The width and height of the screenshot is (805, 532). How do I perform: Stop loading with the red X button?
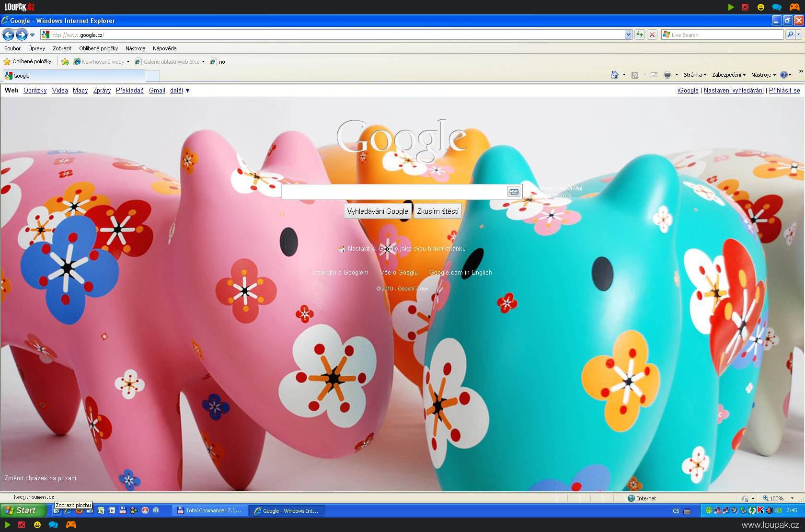pyautogui.click(x=652, y=35)
